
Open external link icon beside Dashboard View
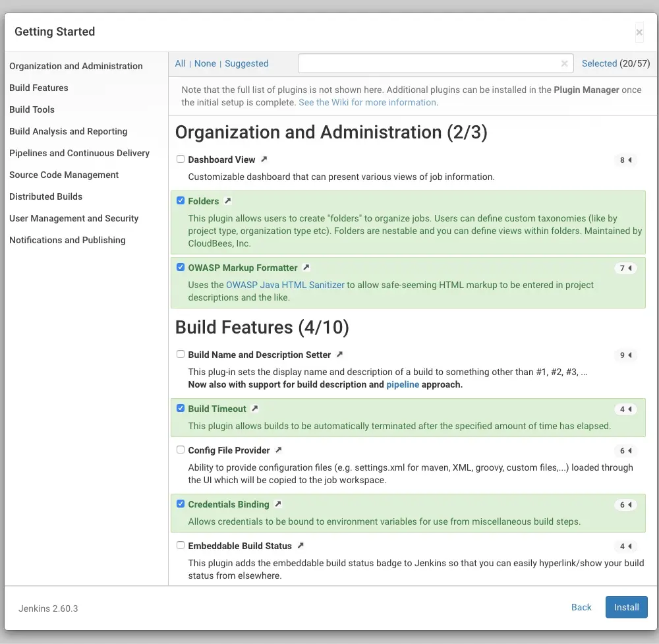tap(264, 160)
